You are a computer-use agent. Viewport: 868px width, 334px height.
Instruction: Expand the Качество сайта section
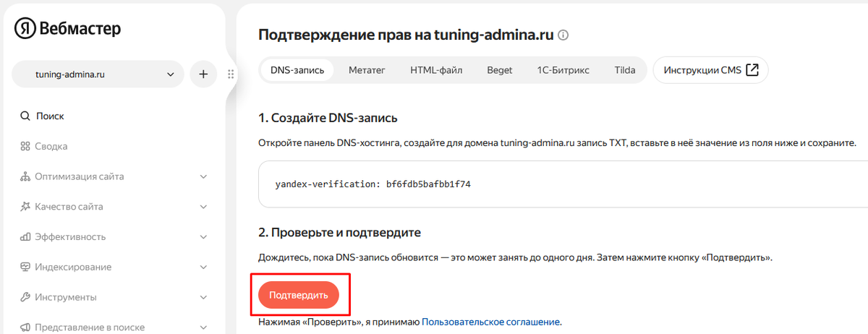[203, 207]
